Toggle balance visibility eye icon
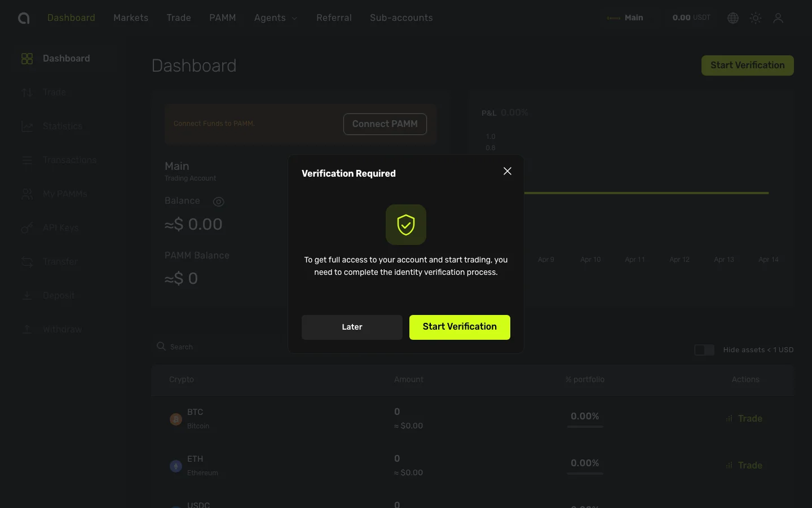The image size is (812, 508). pyautogui.click(x=219, y=202)
